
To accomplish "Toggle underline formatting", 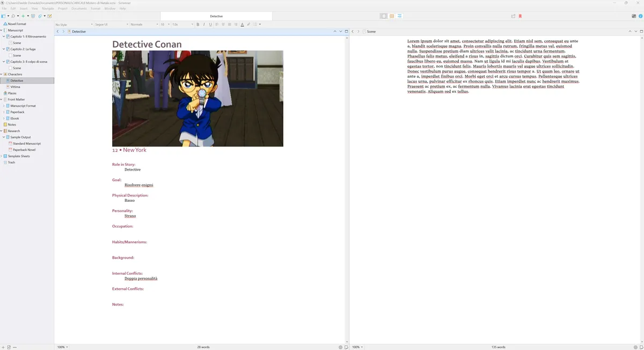I will [x=210, y=24].
